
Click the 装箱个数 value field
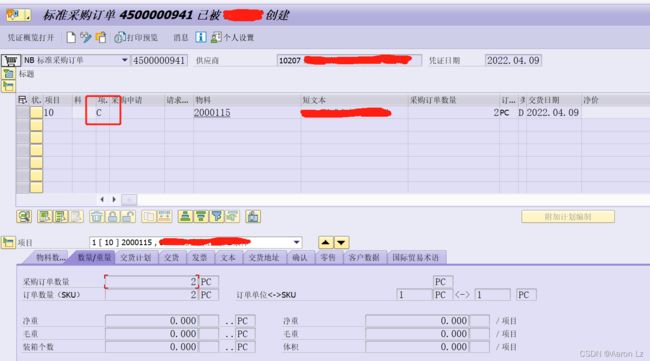[151, 346]
